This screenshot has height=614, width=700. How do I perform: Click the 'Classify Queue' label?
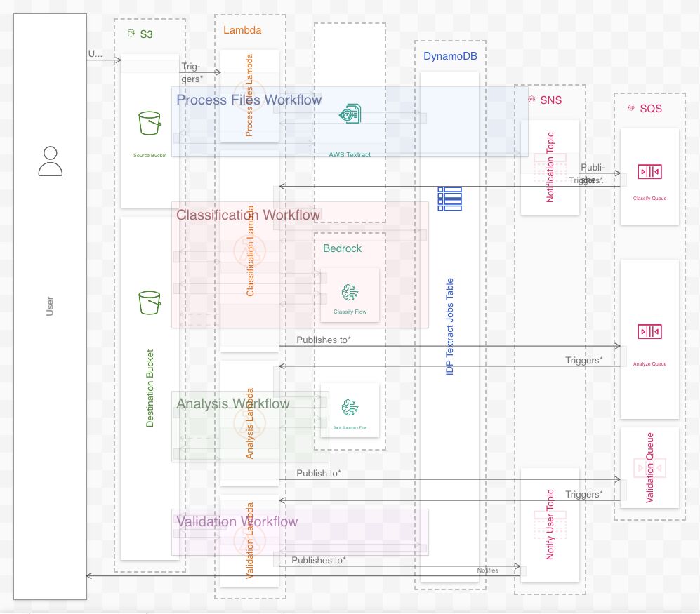(x=649, y=198)
